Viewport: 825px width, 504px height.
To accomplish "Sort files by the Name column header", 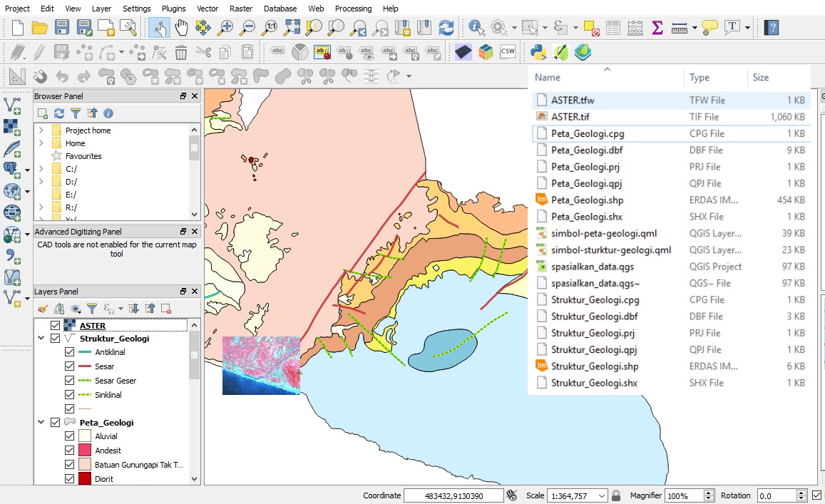I will coord(548,76).
